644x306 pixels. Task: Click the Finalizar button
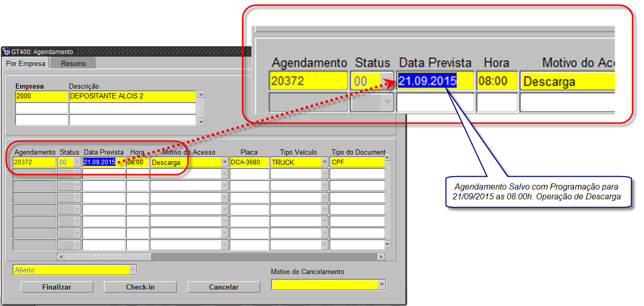57,287
